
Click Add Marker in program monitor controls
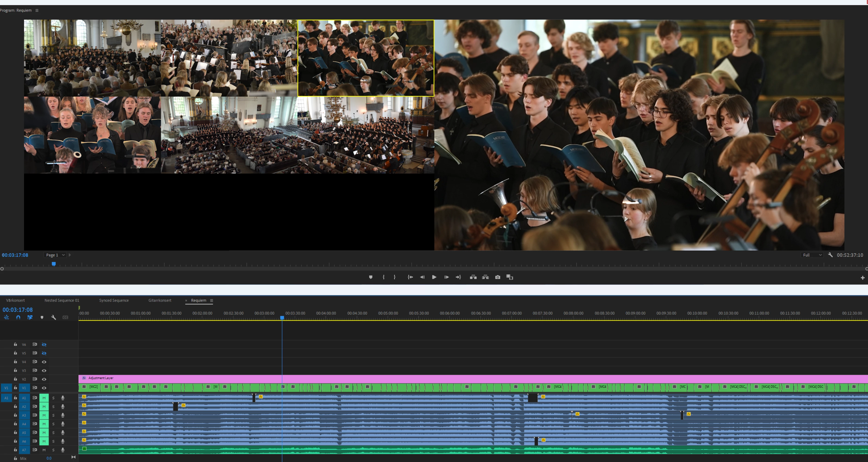tap(371, 277)
